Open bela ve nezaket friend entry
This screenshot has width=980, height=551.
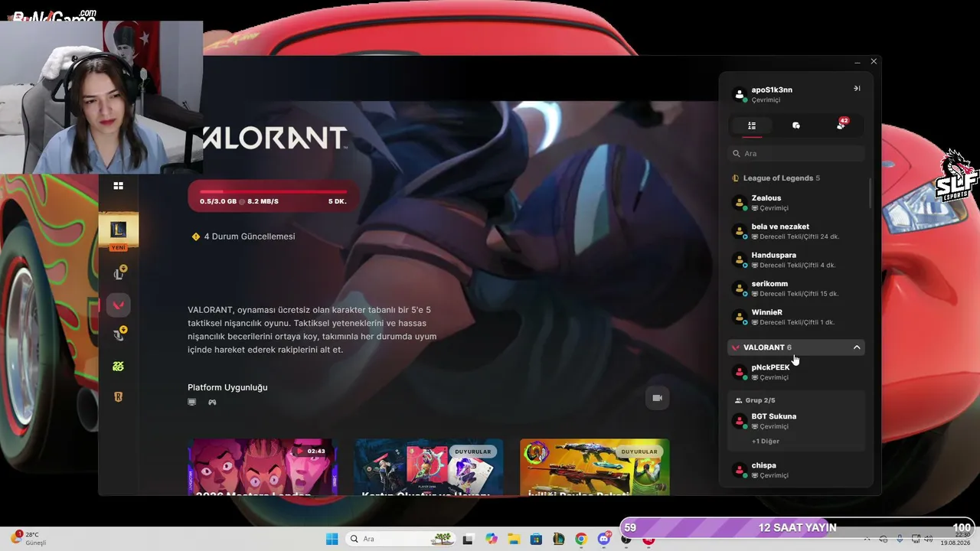(796, 231)
